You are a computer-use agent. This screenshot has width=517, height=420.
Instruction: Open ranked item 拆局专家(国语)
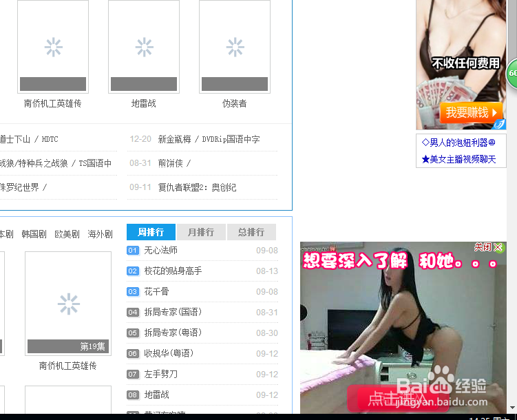point(173,312)
